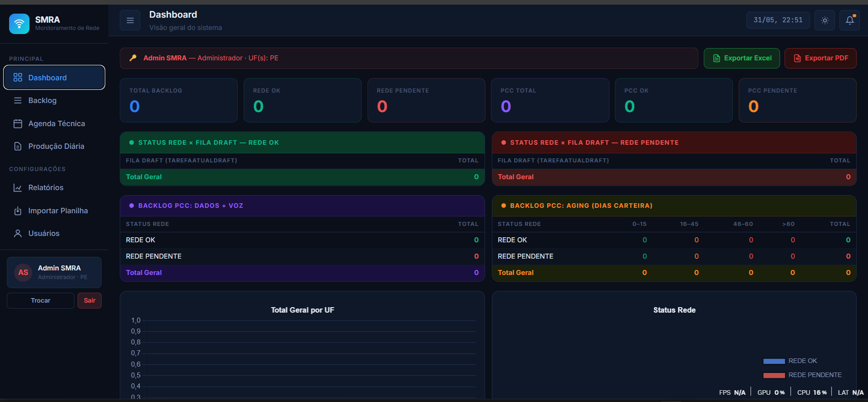
Task: Click the Backlog list icon
Action: [18, 100]
